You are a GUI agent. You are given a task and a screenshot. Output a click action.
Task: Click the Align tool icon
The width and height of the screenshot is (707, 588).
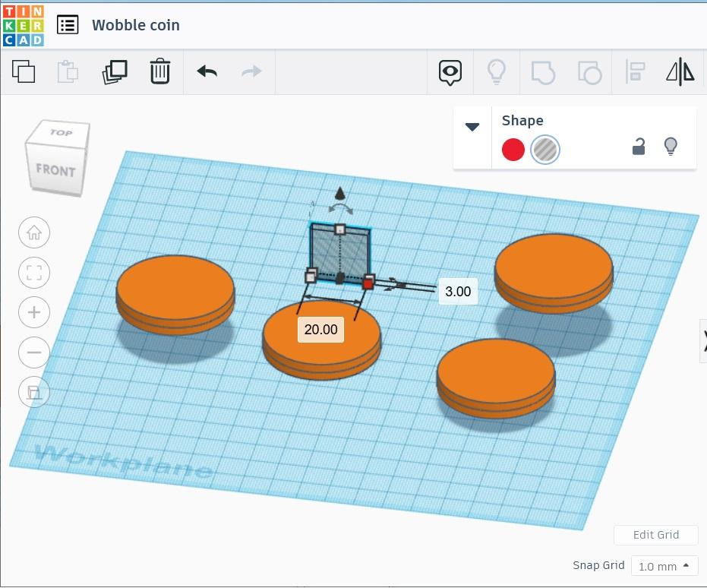pos(635,71)
